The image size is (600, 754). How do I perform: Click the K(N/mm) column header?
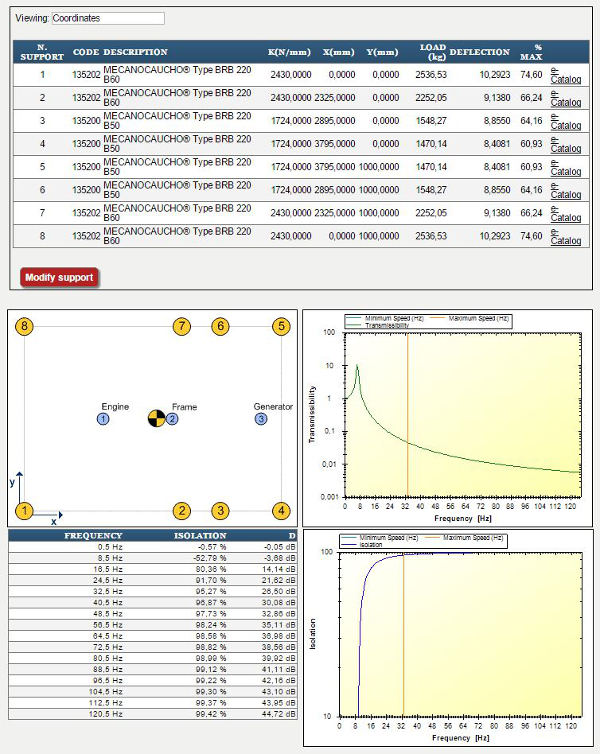289,52
